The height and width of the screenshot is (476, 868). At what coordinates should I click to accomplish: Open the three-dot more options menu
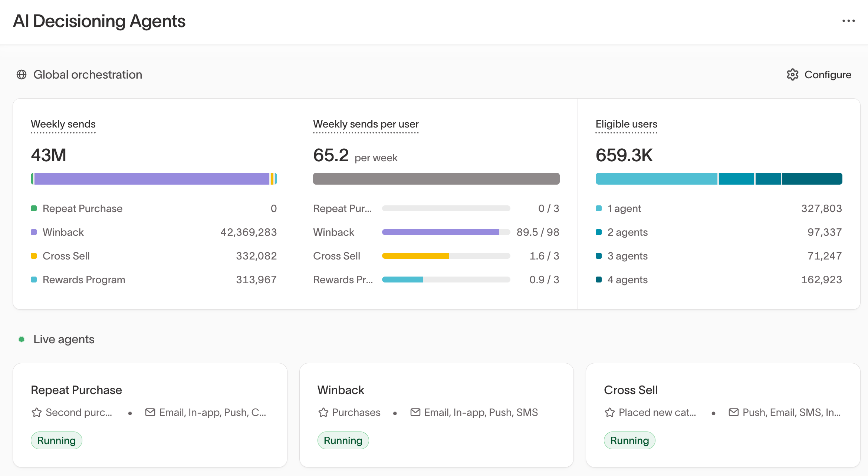(x=848, y=21)
